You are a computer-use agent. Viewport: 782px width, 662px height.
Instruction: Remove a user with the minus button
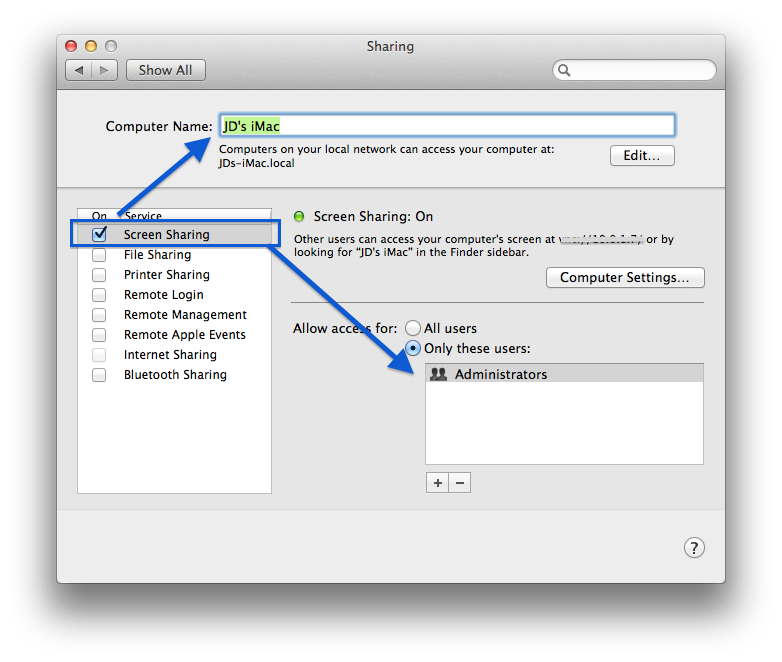pyautogui.click(x=460, y=483)
